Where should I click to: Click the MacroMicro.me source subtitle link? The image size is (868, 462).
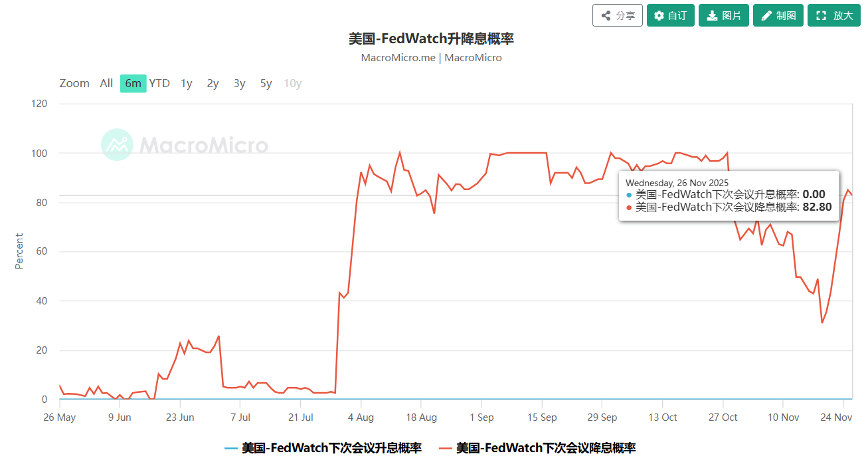point(398,58)
